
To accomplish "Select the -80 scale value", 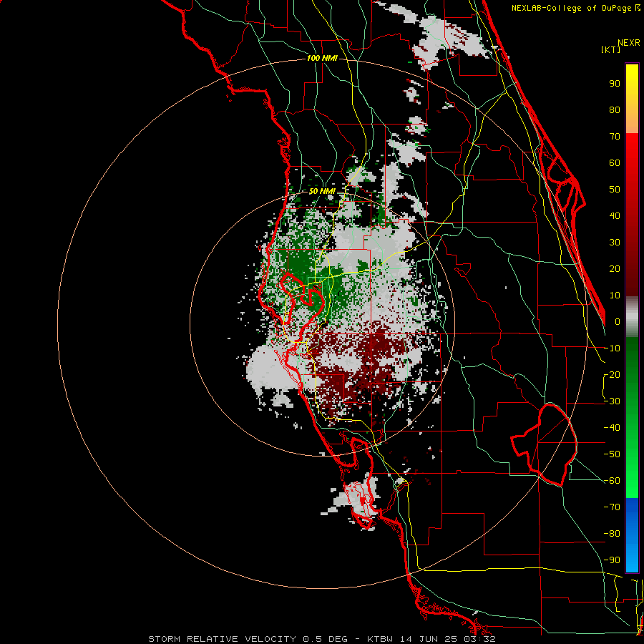I will tap(612, 534).
